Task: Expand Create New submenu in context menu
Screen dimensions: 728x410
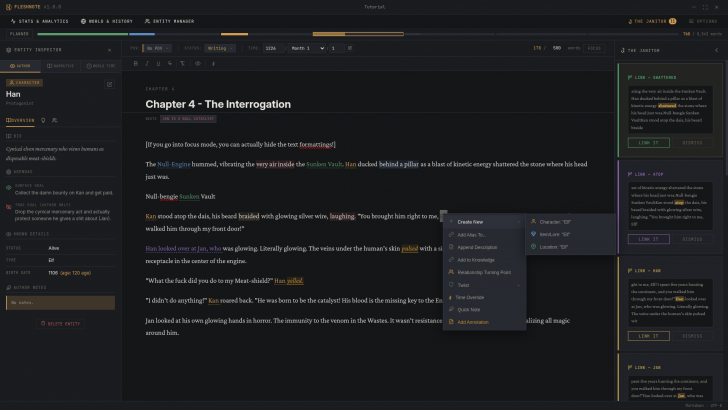Action: (x=484, y=222)
